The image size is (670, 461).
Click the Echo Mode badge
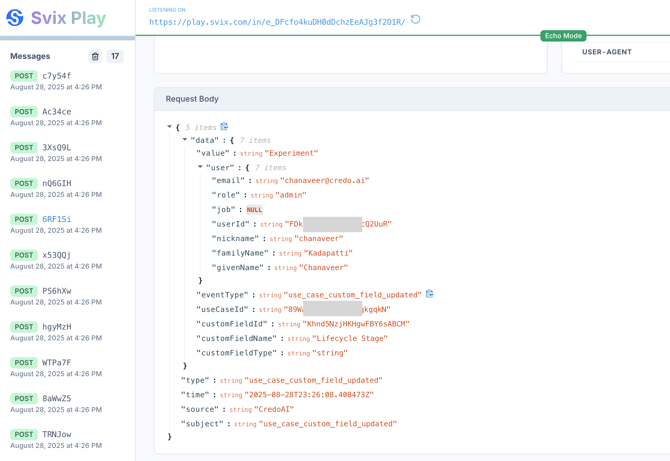563,36
